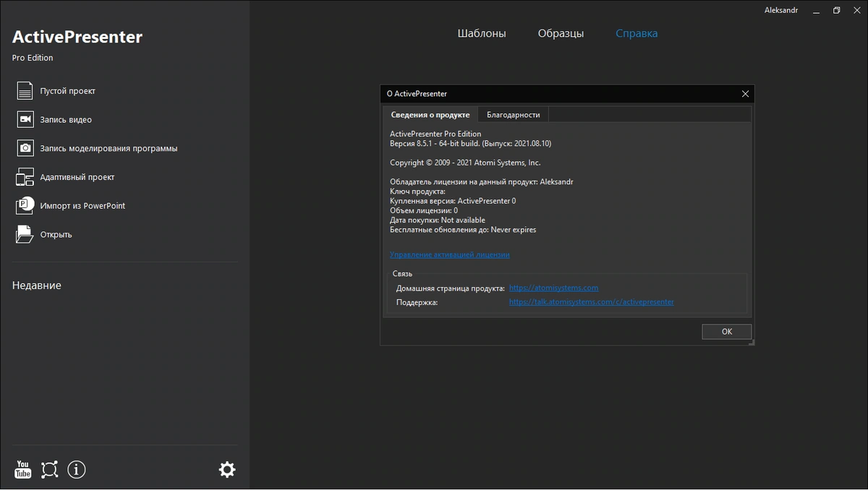Start Запись видео

pyautogui.click(x=66, y=119)
